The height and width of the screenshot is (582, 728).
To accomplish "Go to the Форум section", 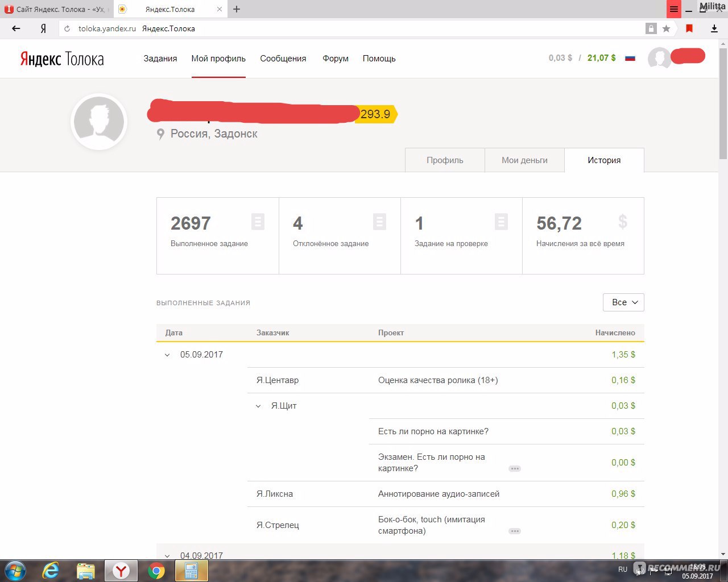I will click(336, 59).
